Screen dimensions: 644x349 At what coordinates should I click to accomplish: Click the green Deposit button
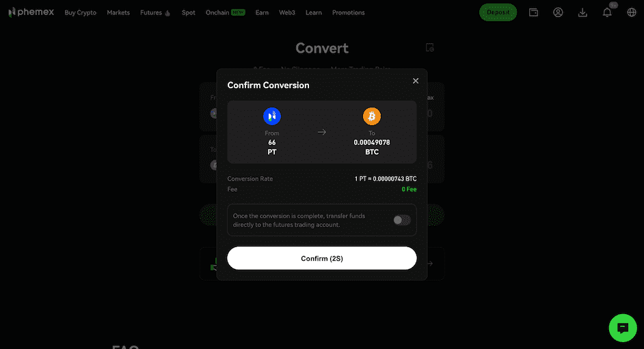[498, 12]
